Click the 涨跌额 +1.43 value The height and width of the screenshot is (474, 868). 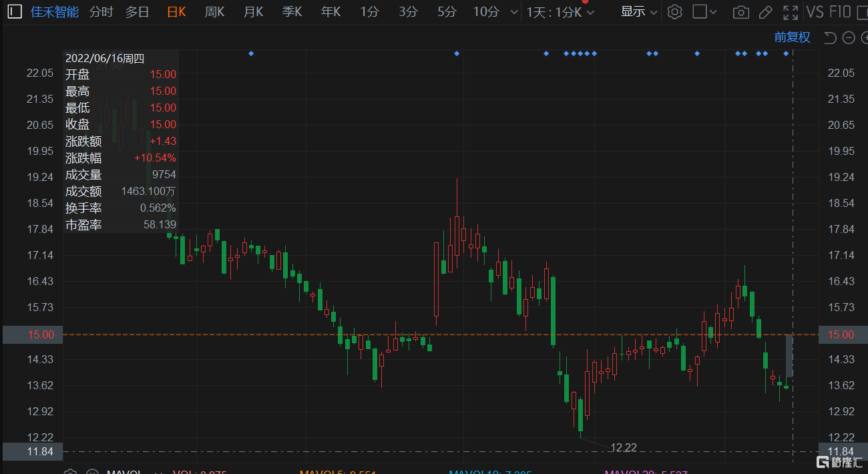(163, 142)
